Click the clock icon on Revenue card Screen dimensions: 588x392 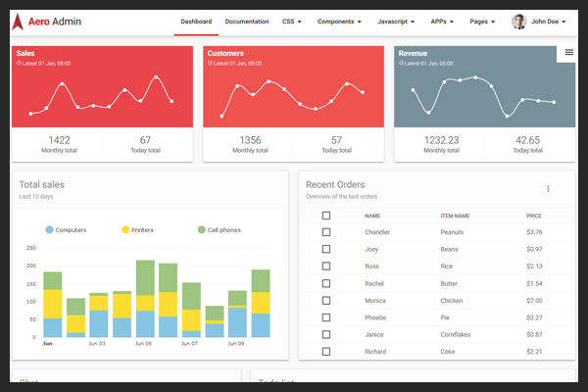(401, 63)
